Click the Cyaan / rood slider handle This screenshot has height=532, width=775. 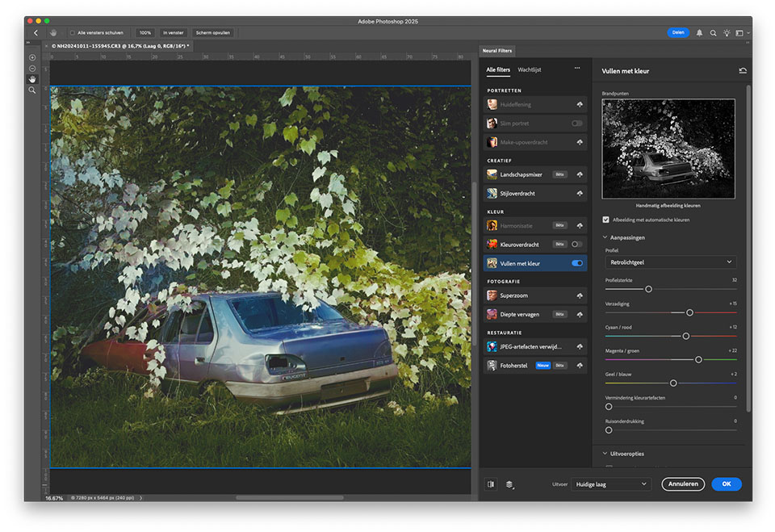coord(685,336)
